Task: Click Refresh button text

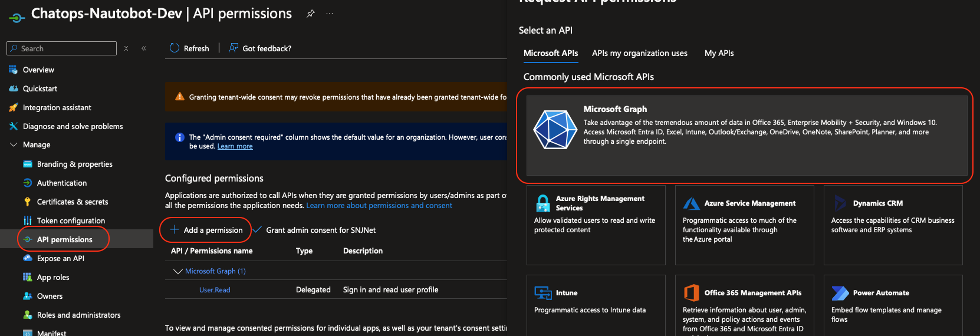Action: point(196,48)
